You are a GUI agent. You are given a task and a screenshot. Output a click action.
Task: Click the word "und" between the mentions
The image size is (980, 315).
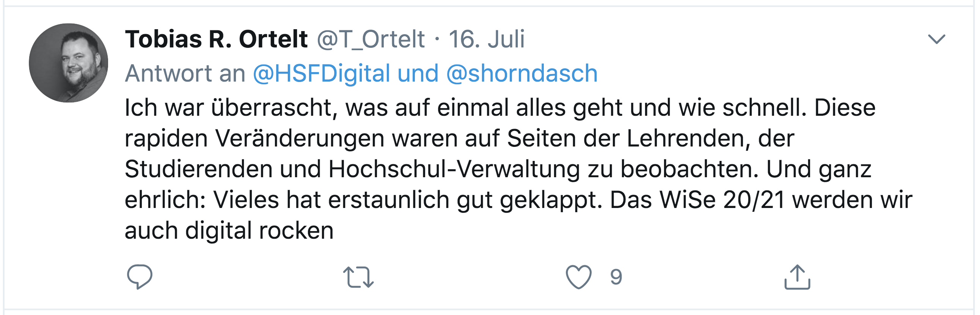[x=418, y=73]
